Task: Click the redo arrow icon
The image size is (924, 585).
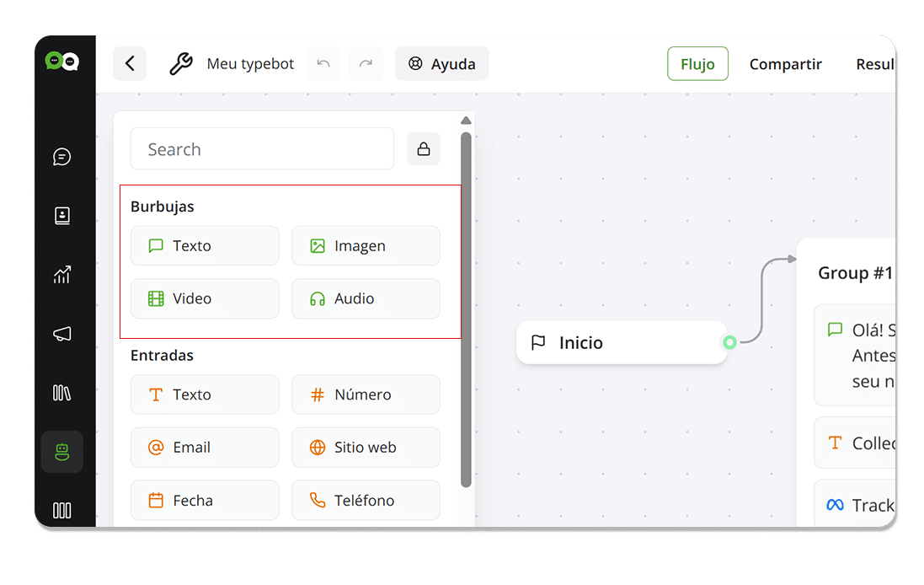Action: (366, 64)
